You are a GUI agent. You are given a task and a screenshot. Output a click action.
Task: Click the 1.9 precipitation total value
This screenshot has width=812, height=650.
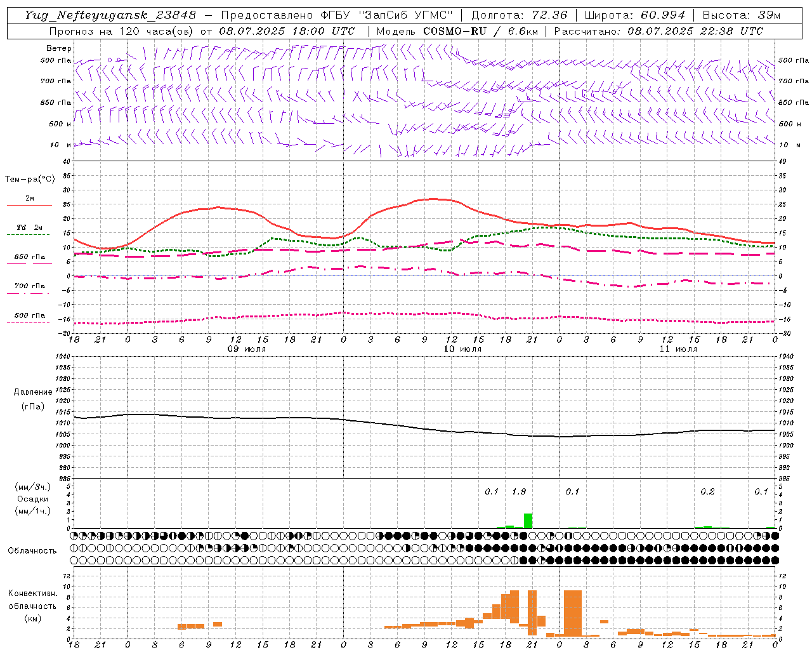(x=519, y=492)
